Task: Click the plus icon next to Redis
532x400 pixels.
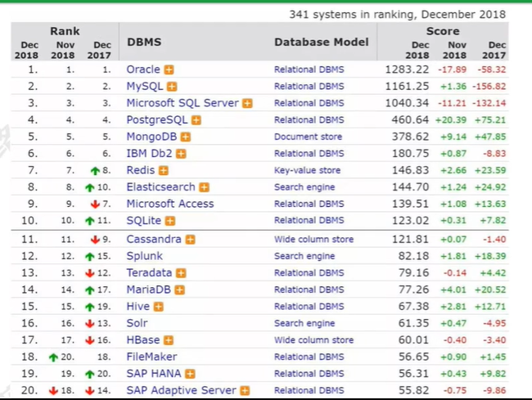Action: pos(164,170)
